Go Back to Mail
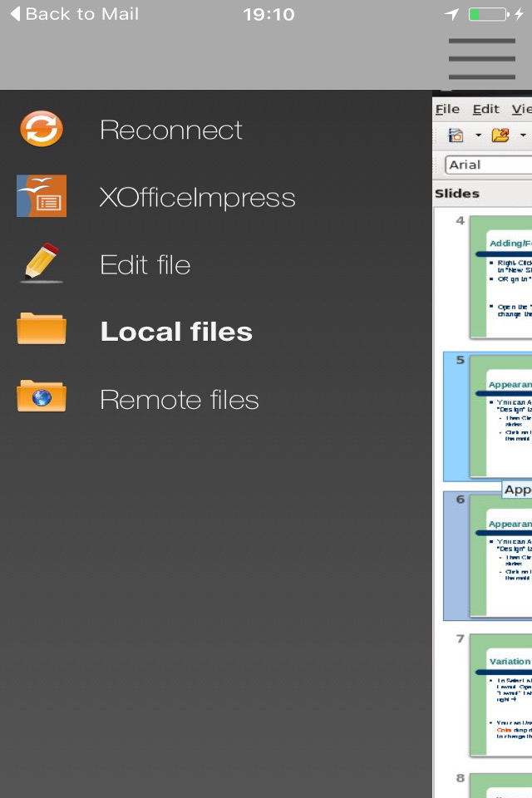532x798 pixels. tap(74, 14)
